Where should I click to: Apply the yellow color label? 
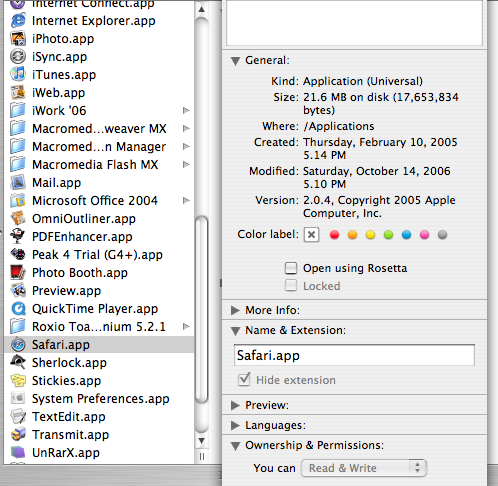point(370,235)
